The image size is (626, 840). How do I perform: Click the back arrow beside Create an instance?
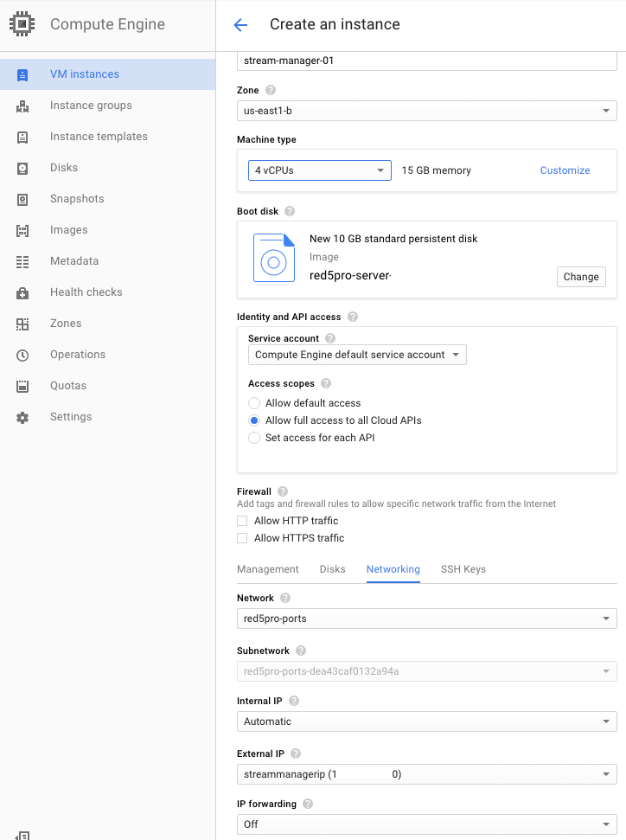[240, 24]
